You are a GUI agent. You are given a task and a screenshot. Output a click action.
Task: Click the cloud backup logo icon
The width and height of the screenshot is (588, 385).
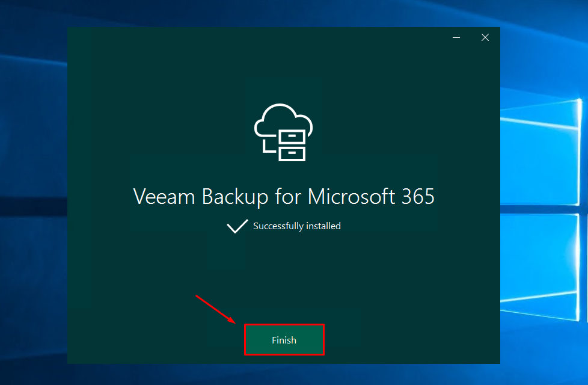pos(284,132)
